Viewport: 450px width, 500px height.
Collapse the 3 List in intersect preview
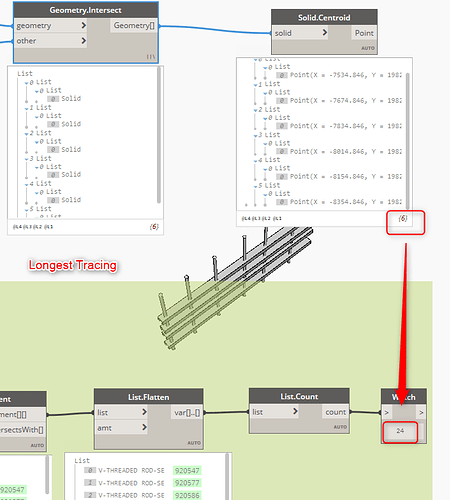click(27, 159)
